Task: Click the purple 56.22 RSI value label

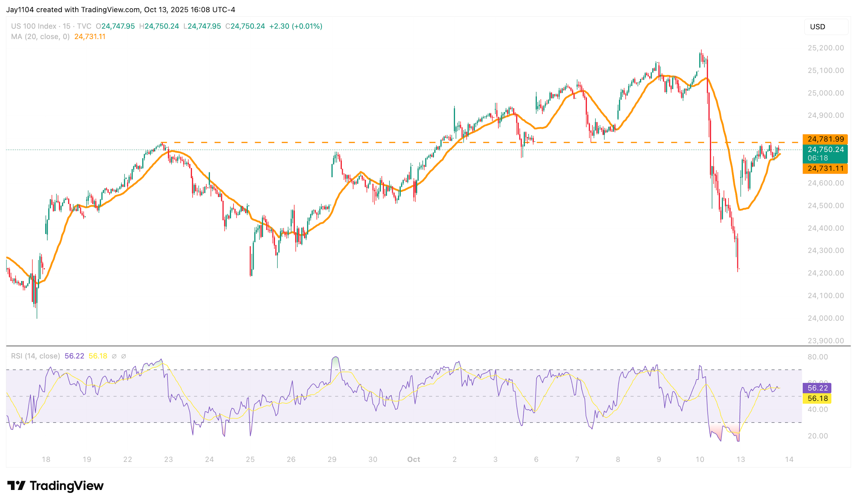Action: click(817, 388)
